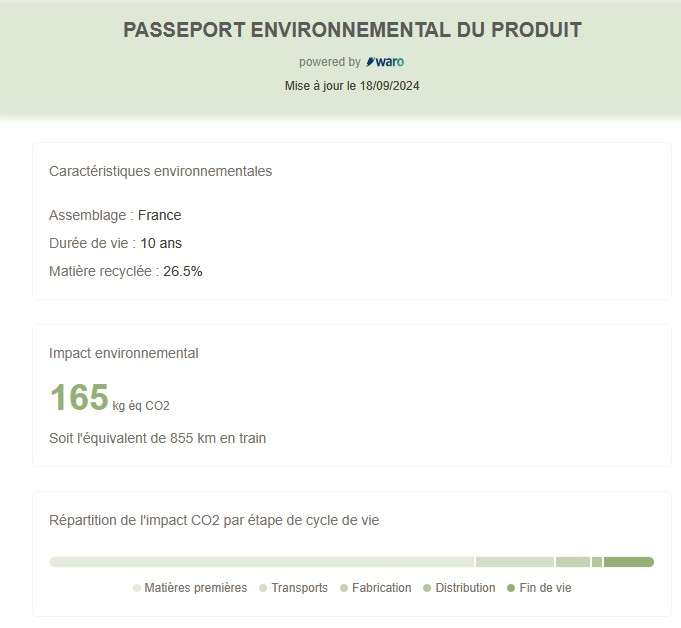Click the Fin de vie legend dot

click(511, 588)
